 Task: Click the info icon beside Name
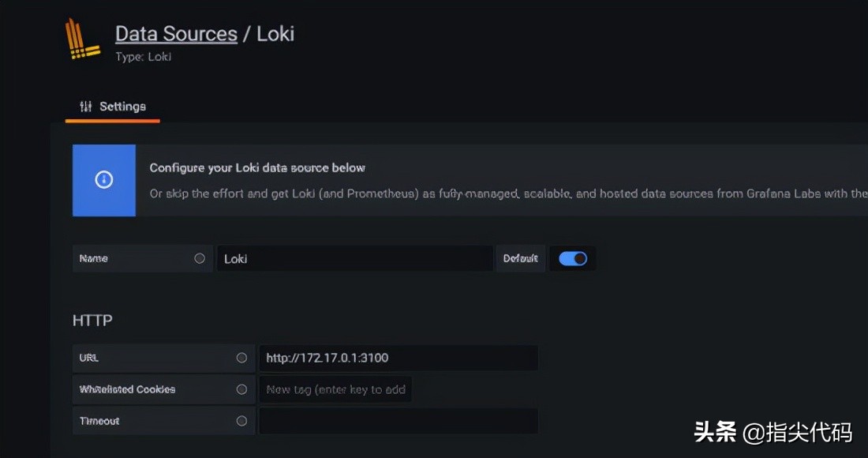click(x=200, y=258)
